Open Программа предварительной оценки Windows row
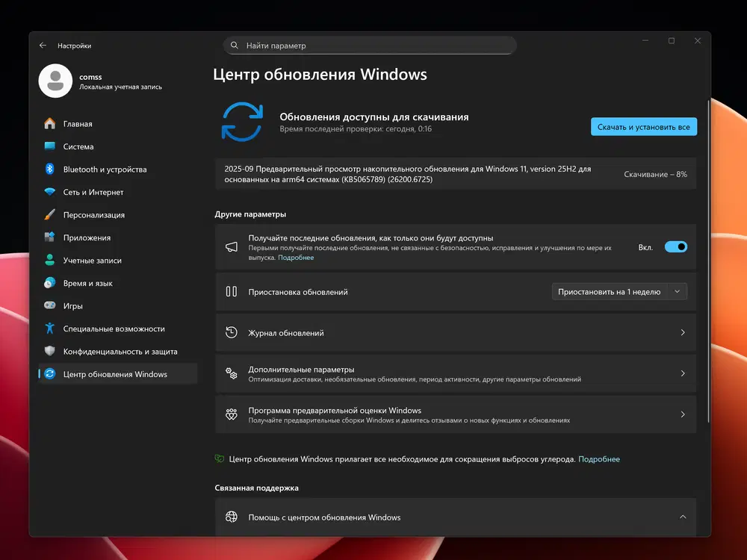The height and width of the screenshot is (560, 747). pyautogui.click(x=456, y=414)
